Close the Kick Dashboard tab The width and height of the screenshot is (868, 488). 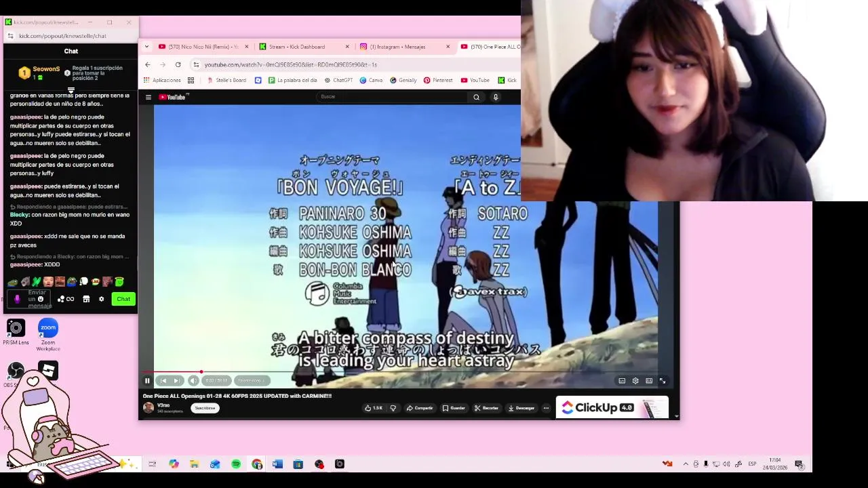pyautogui.click(x=347, y=47)
